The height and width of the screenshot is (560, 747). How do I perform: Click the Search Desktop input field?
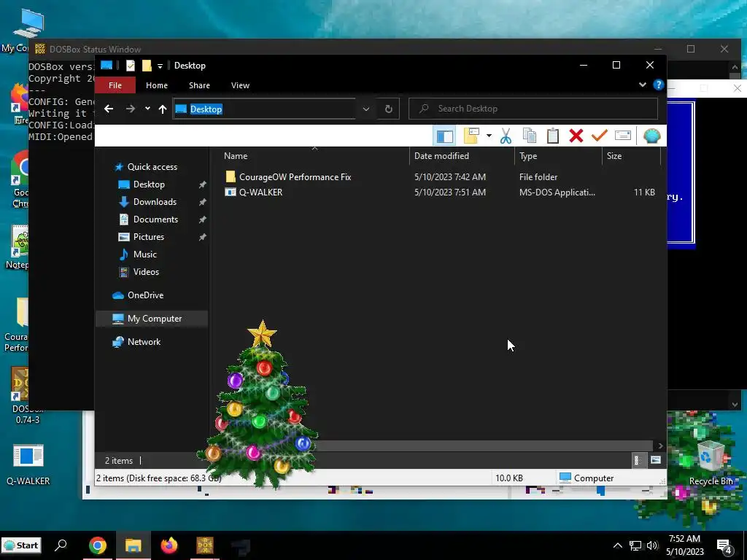533,109
